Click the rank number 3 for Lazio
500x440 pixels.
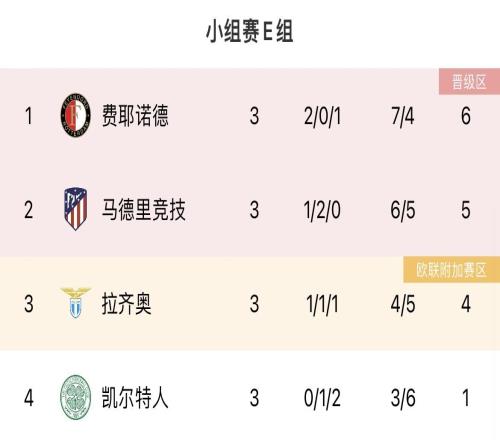click(x=29, y=304)
